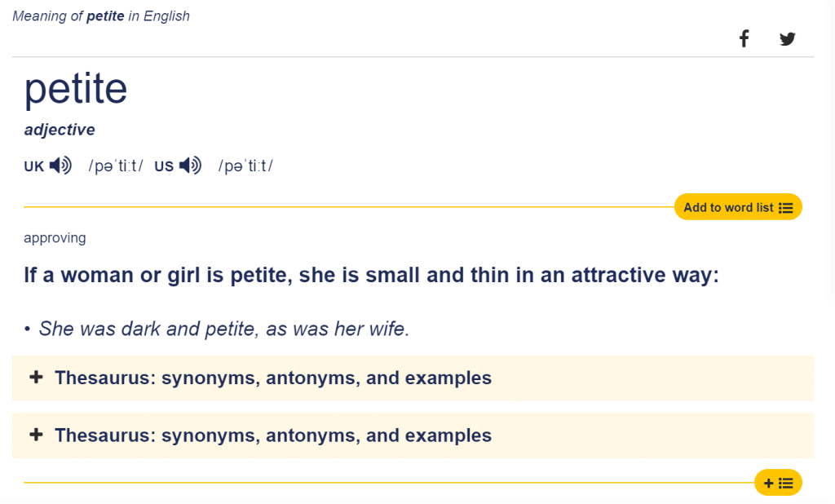This screenshot has width=835, height=504.
Task: Select the US pronunciation text /pəˈtiːt/
Action: click(245, 165)
